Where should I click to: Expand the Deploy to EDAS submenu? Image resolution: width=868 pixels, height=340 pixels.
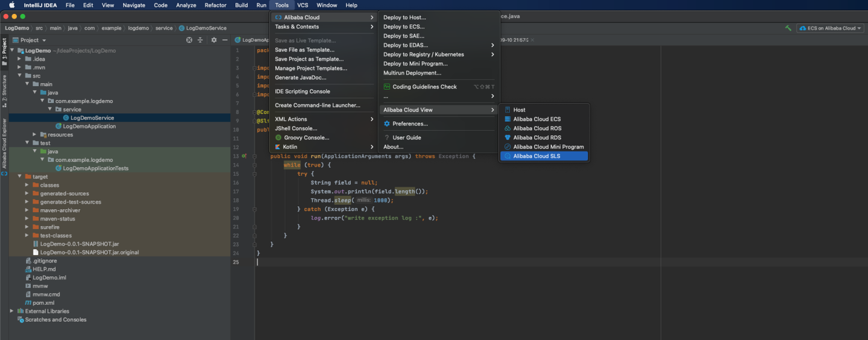[438, 45]
